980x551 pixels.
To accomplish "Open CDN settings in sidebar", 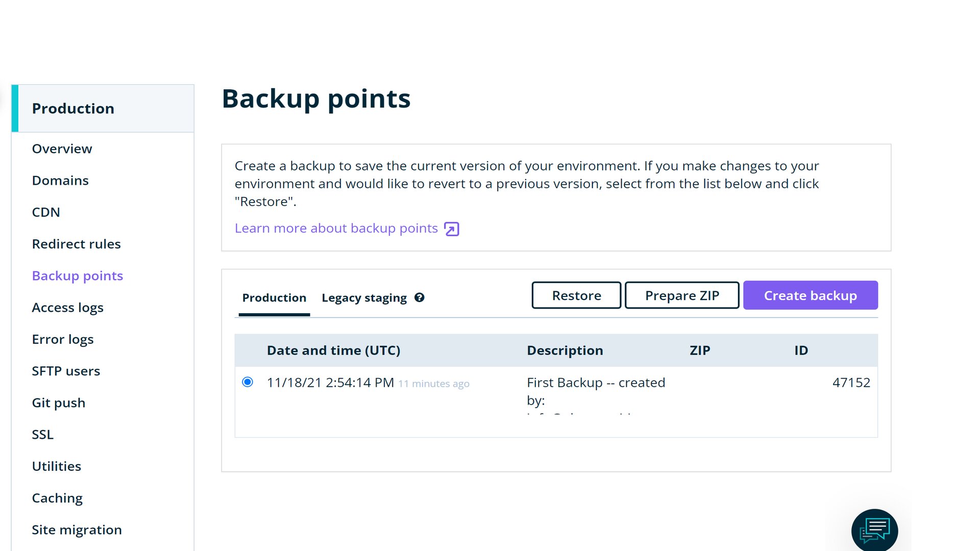I will click(x=46, y=212).
